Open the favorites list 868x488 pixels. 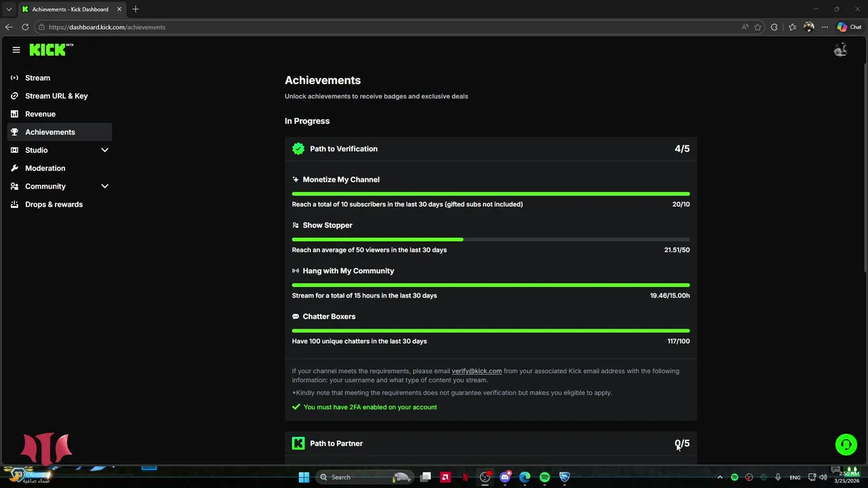pos(792,27)
